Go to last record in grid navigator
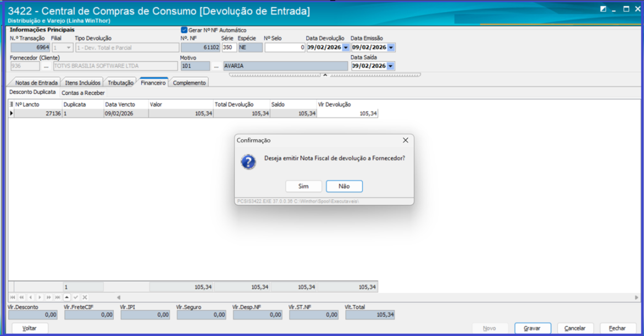The width and height of the screenshot is (644, 336). [x=58, y=297]
